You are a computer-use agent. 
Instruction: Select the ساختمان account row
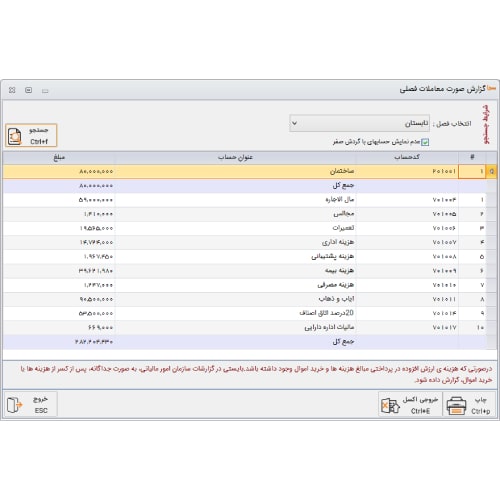click(250, 171)
